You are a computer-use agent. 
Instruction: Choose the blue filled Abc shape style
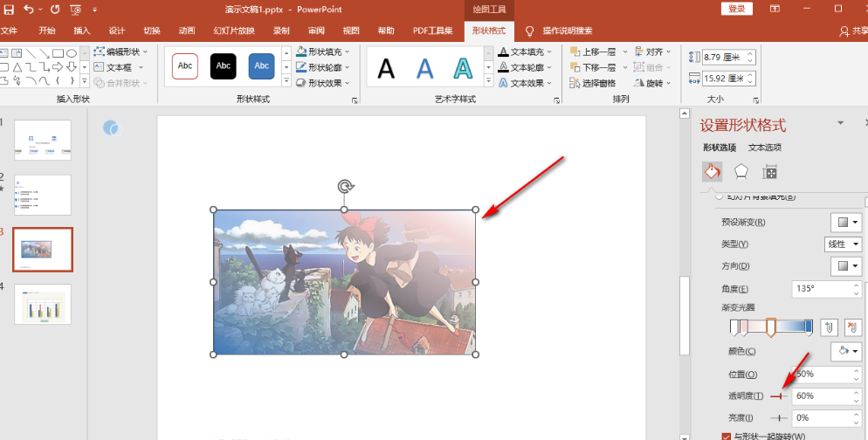261,65
